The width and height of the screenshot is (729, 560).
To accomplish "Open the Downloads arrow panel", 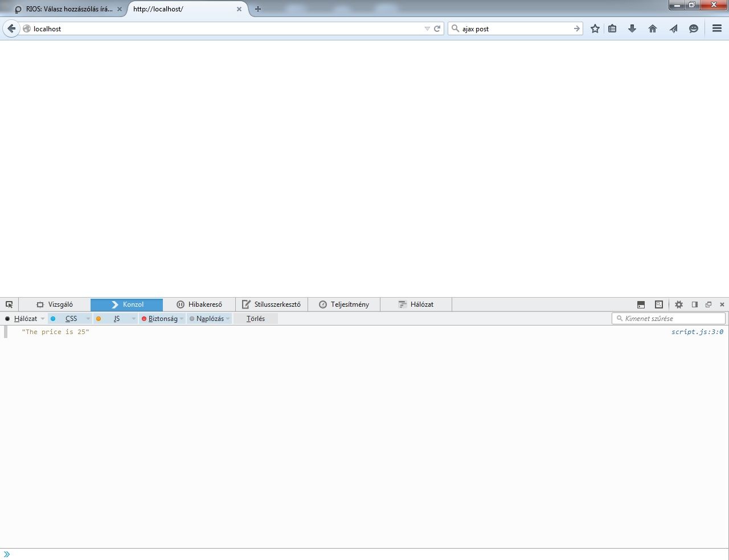I will (632, 28).
